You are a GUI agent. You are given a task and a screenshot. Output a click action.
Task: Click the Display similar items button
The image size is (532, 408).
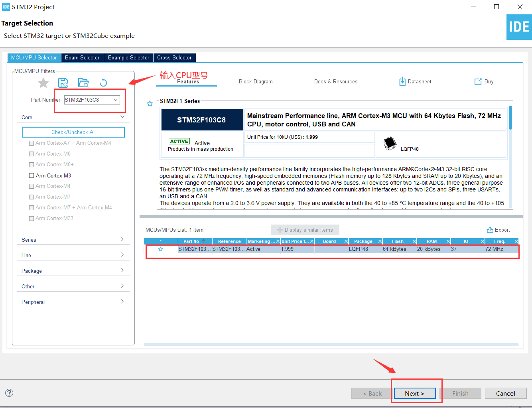(305, 230)
